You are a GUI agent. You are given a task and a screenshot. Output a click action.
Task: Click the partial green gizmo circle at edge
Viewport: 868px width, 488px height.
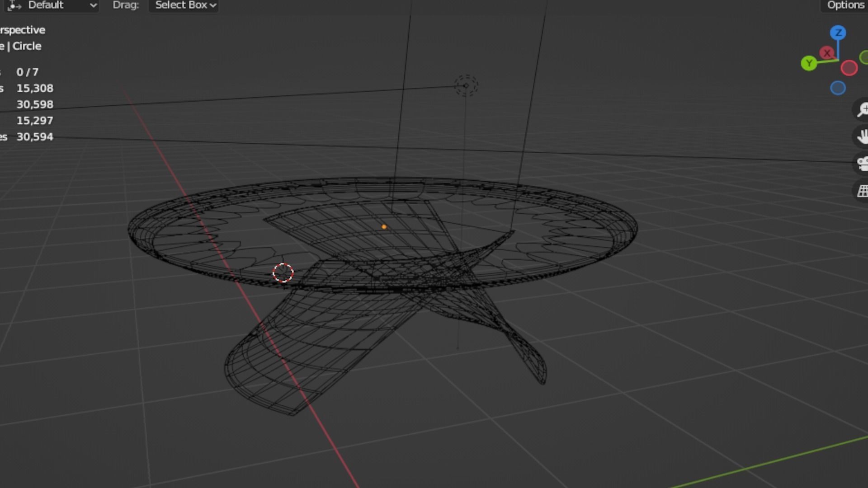click(x=864, y=58)
